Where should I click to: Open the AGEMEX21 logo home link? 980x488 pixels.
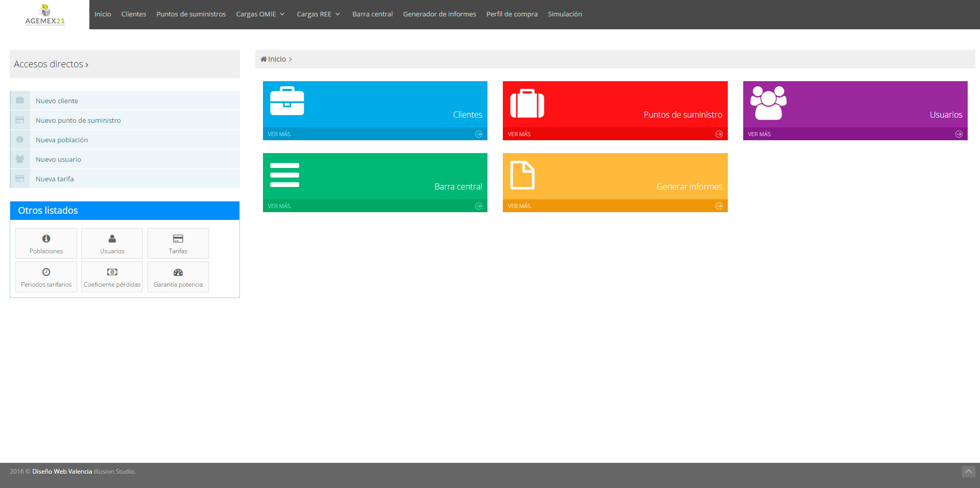click(45, 15)
